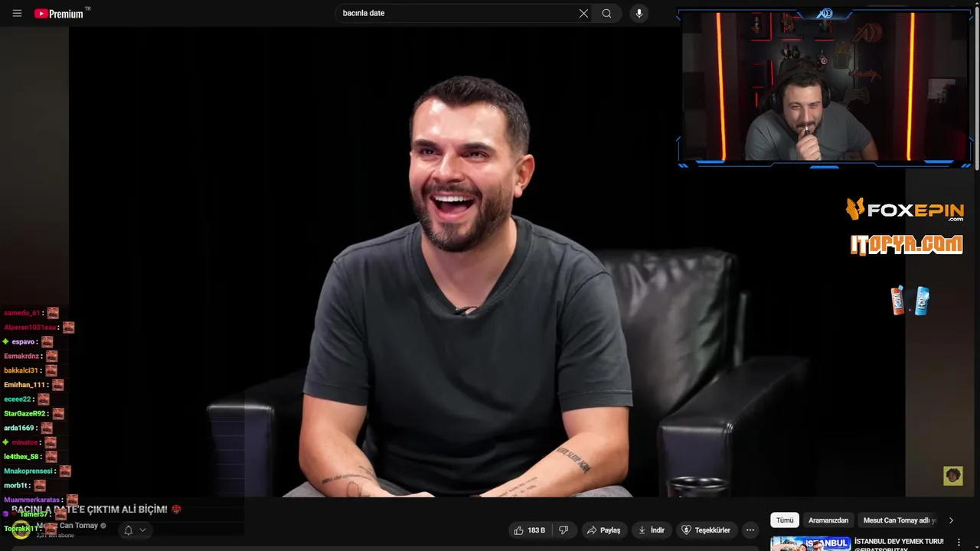Image resolution: width=980 pixels, height=551 pixels.
Task: Click the main video player area
Action: (x=487, y=262)
